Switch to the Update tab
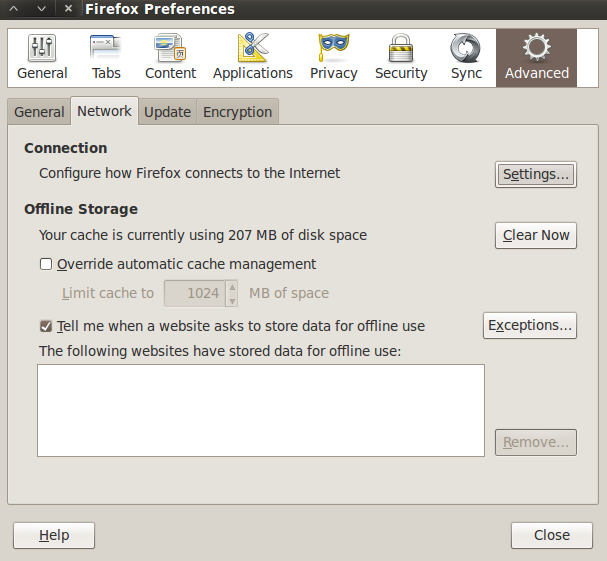This screenshot has height=561, width=607. pyautogui.click(x=167, y=112)
